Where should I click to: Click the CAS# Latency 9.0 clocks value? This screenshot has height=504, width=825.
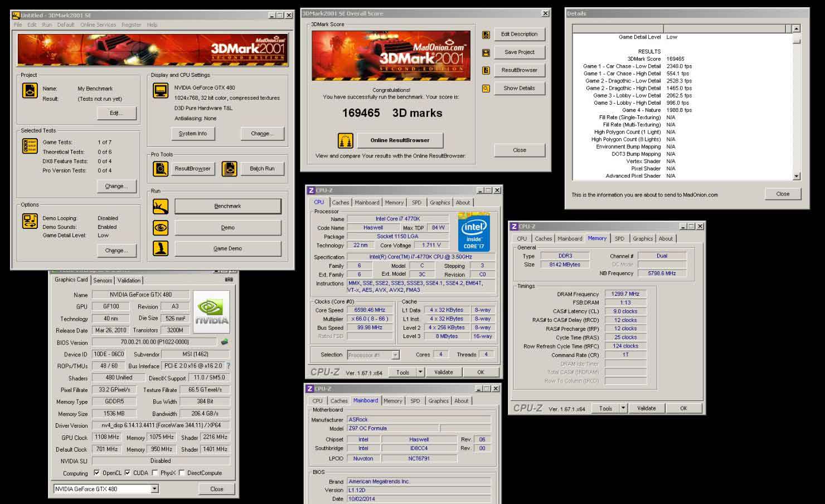coord(625,312)
